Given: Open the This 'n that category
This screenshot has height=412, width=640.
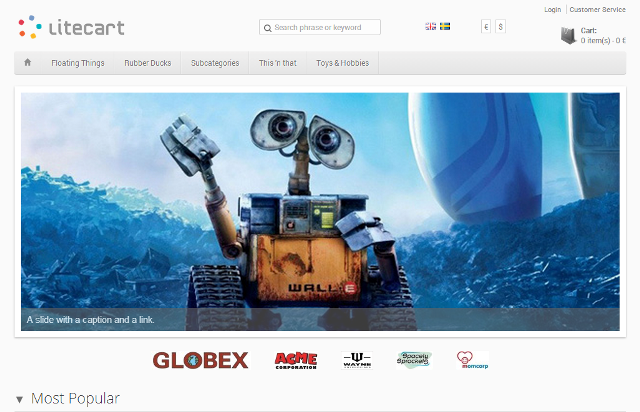Looking at the screenshot, I should tap(278, 63).
